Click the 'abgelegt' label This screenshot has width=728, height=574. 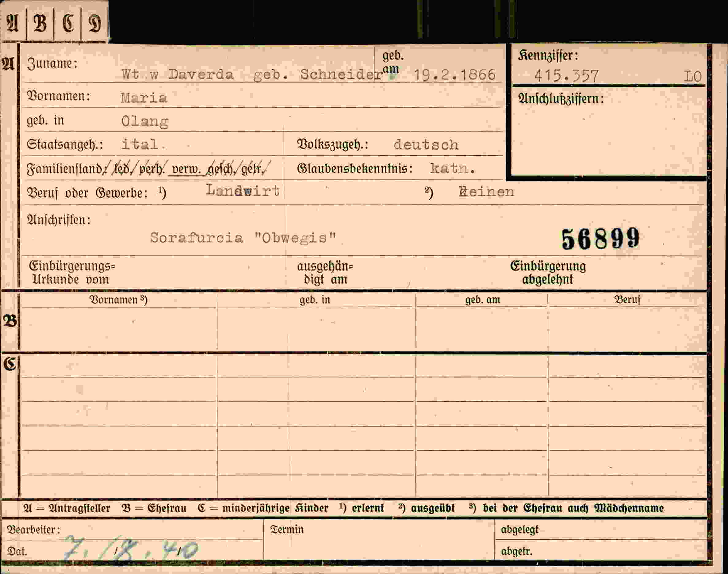pyautogui.click(x=519, y=530)
